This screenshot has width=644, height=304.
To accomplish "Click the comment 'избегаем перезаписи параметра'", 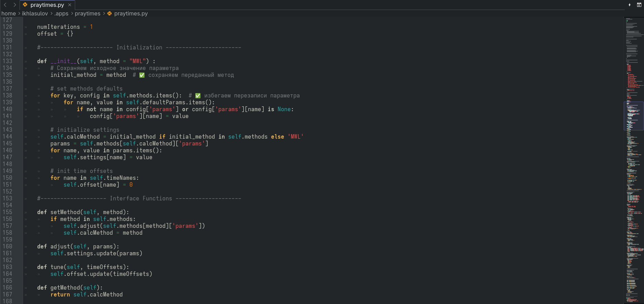I will coord(252,95).
